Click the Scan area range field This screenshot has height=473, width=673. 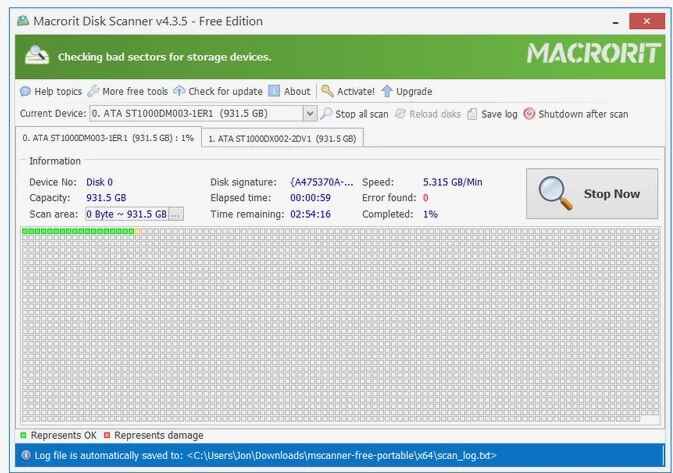[x=127, y=214]
